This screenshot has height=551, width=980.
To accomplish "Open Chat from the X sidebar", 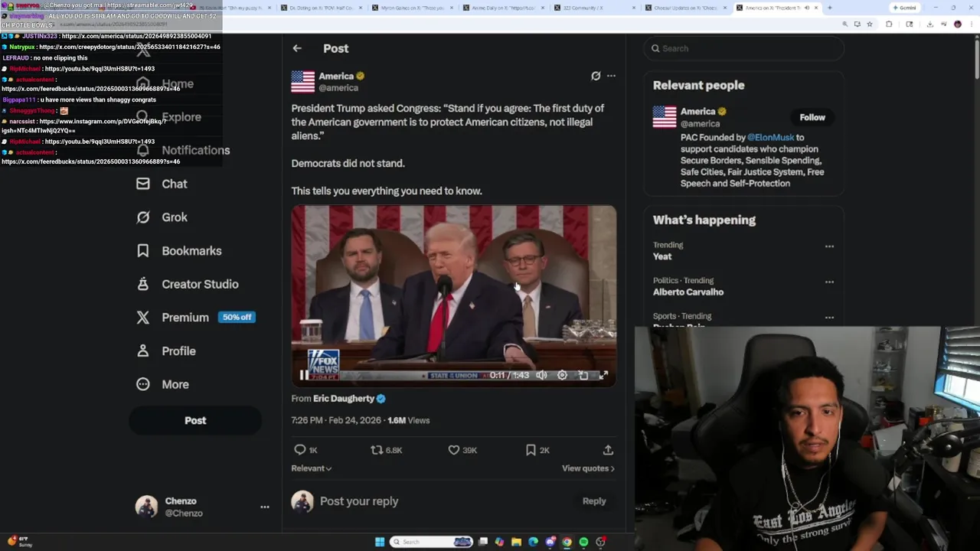I will point(162,184).
